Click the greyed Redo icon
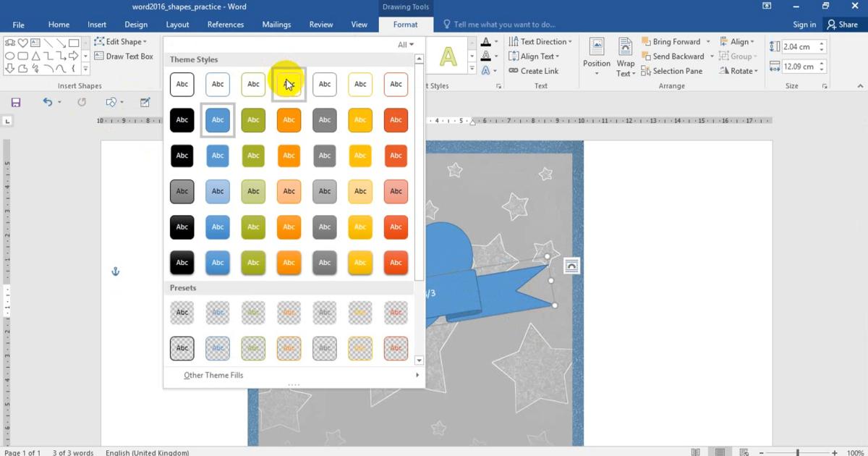This screenshot has width=868, height=456. [82, 103]
